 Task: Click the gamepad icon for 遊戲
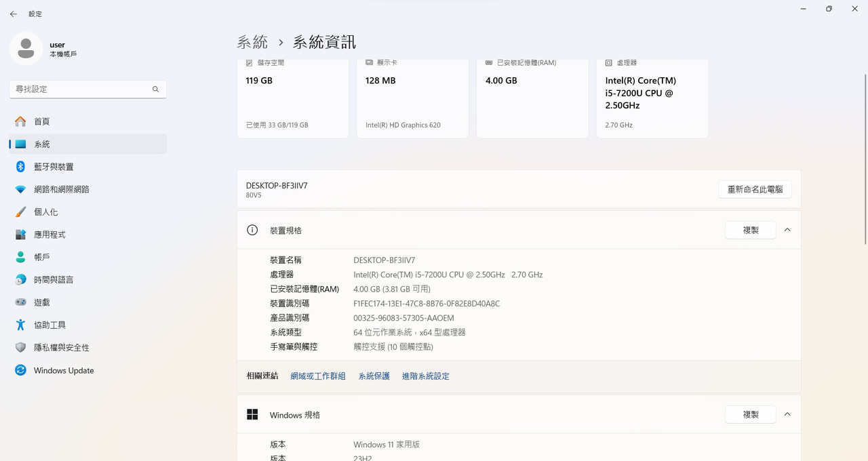tap(20, 302)
